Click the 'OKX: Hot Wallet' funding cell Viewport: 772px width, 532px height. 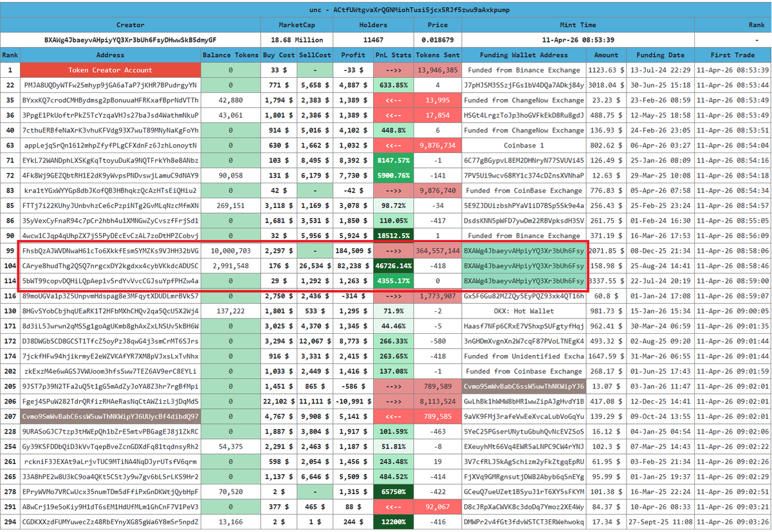524,311
